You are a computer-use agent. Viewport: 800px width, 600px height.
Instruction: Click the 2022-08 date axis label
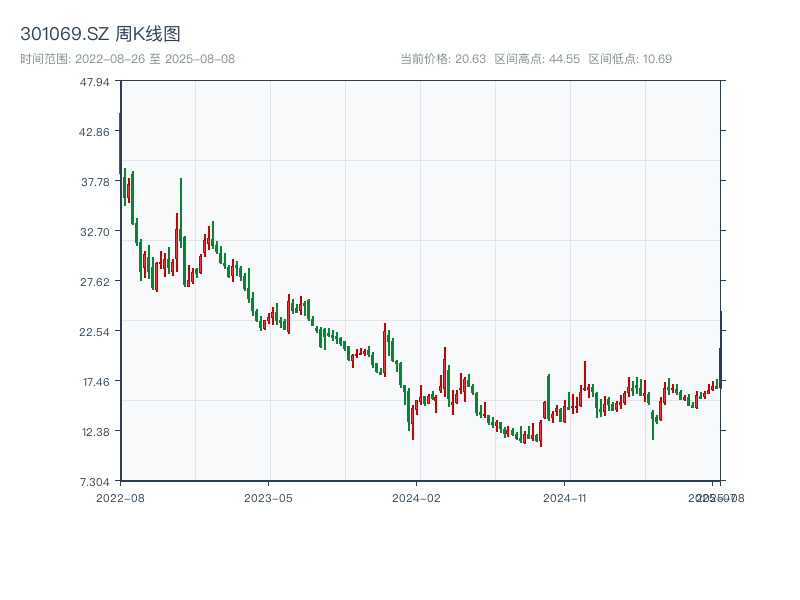pos(120,497)
